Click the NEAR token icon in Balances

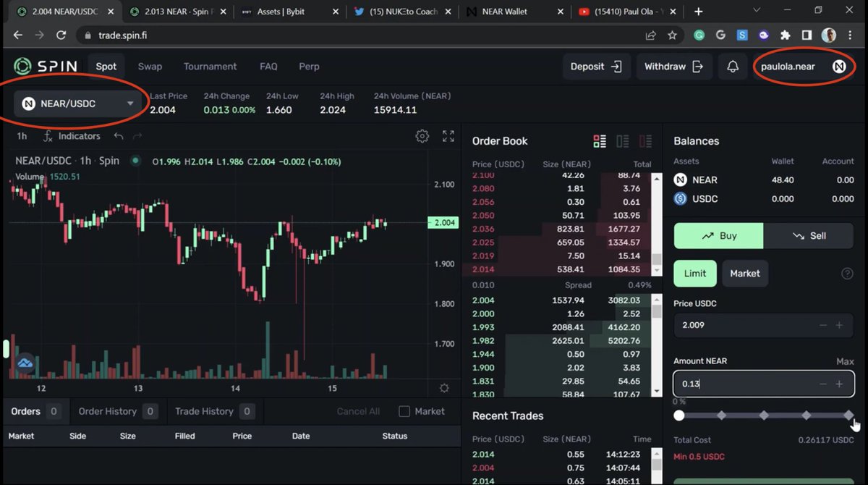click(680, 180)
